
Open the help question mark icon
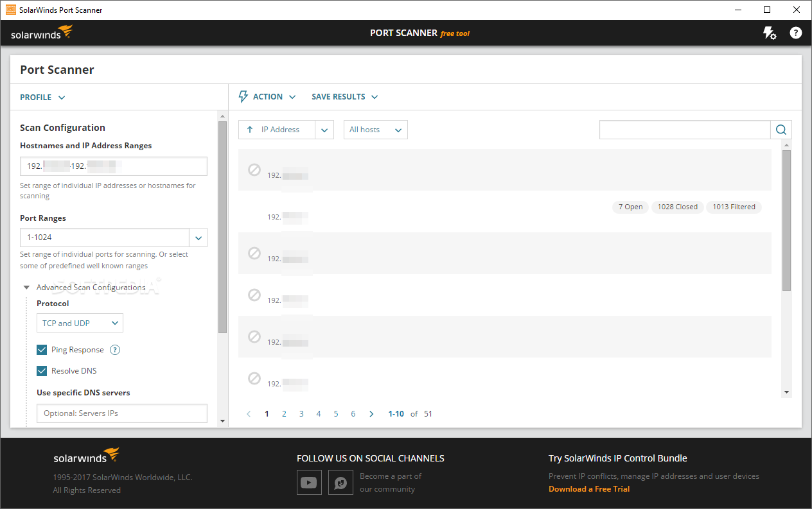(x=796, y=33)
